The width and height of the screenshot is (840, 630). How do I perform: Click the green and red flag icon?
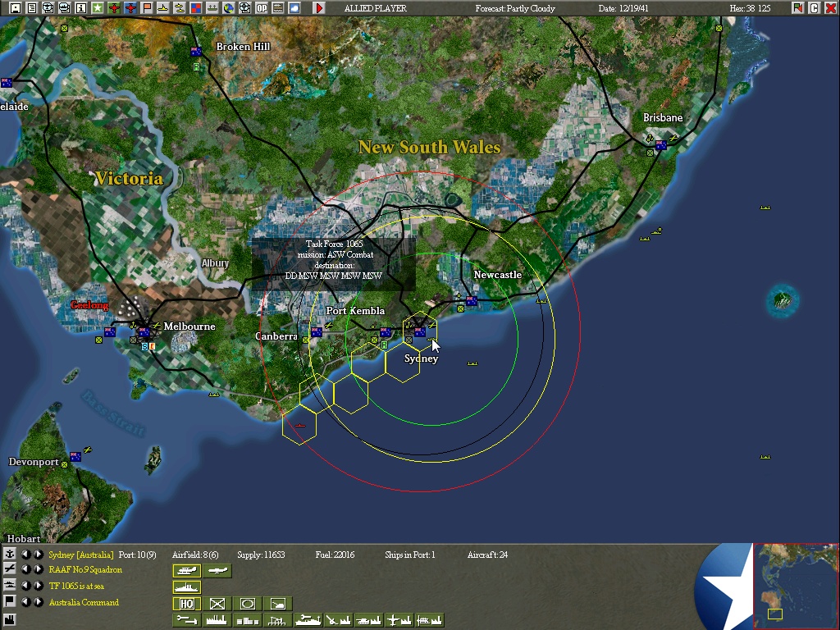point(797,8)
